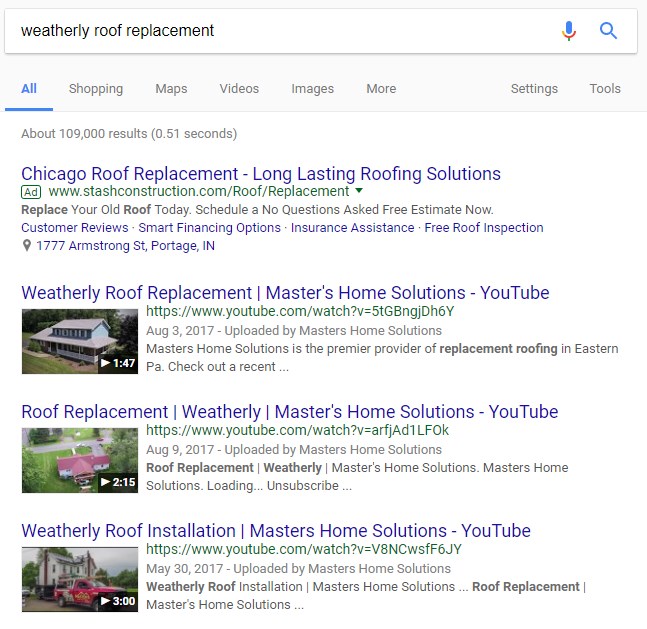Select the Images results tab
Viewport: 647px width, 629px height.
click(x=312, y=89)
